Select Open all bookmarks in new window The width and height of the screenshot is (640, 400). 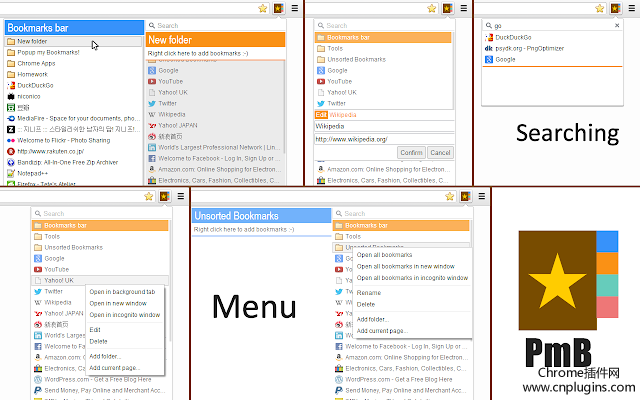(x=406, y=266)
